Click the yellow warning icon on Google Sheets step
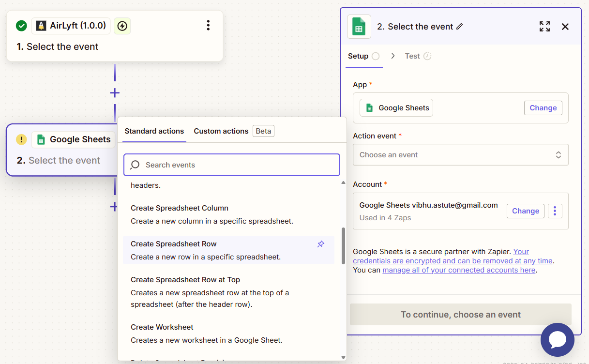Viewport: 589px width, 364px height. [x=21, y=139]
